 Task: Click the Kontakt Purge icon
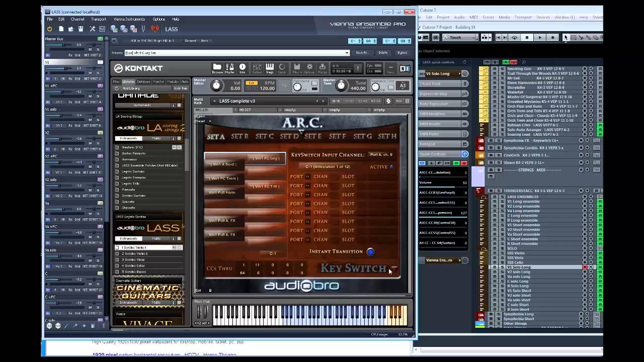tap(323, 68)
